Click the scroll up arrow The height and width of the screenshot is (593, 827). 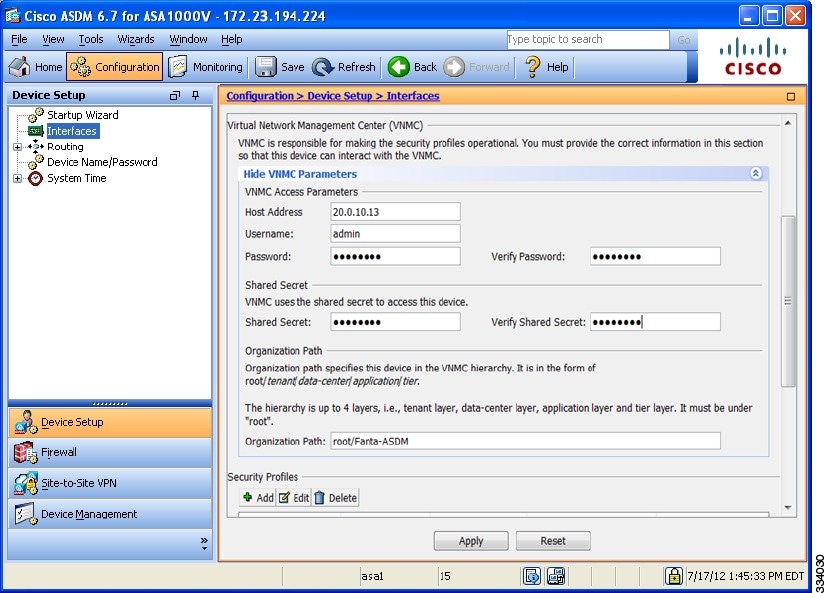click(x=788, y=123)
